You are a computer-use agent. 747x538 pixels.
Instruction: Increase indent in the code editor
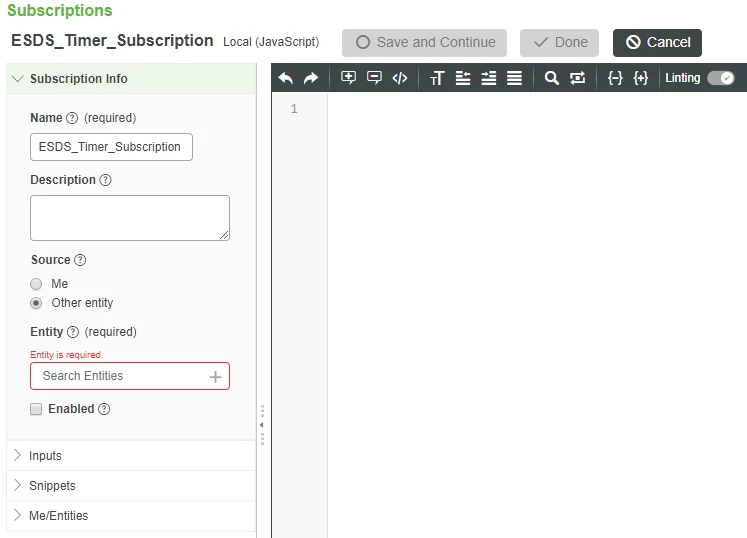[x=488, y=78]
